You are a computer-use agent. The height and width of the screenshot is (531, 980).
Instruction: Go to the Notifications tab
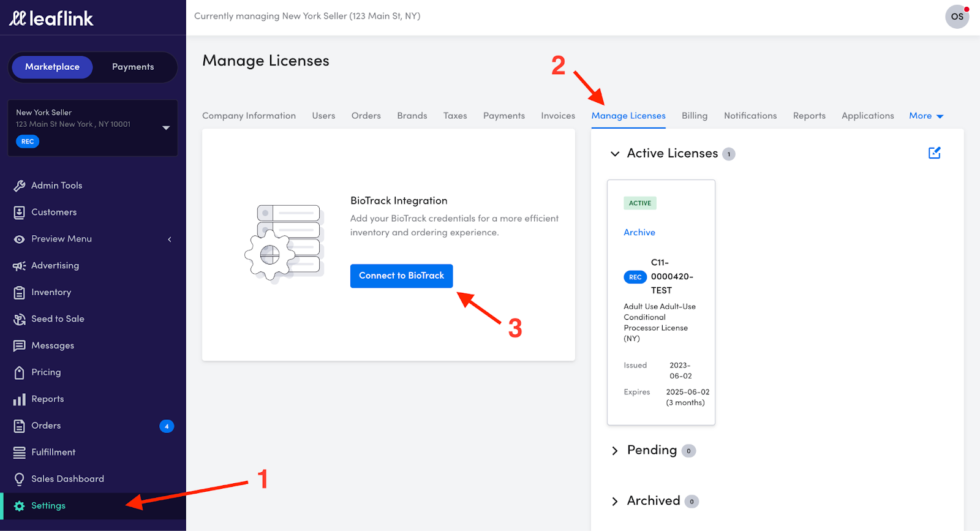[750, 116]
